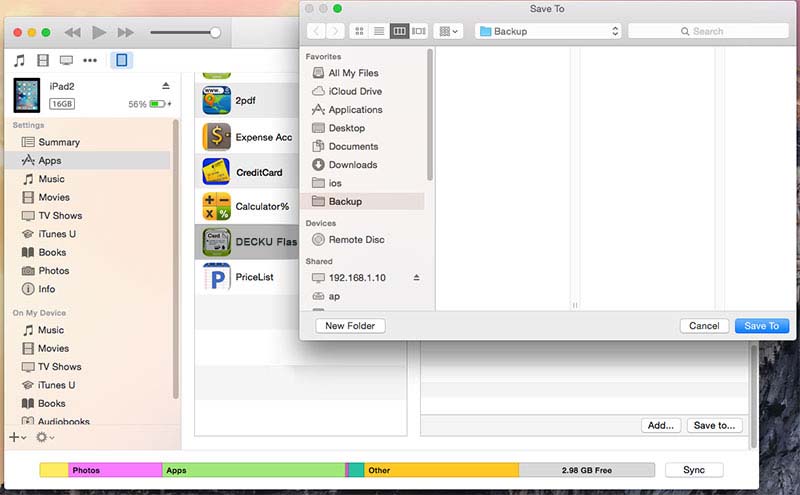Click New Folder in Save To dialog
Viewport: 800px width, 495px height.
pyautogui.click(x=350, y=326)
